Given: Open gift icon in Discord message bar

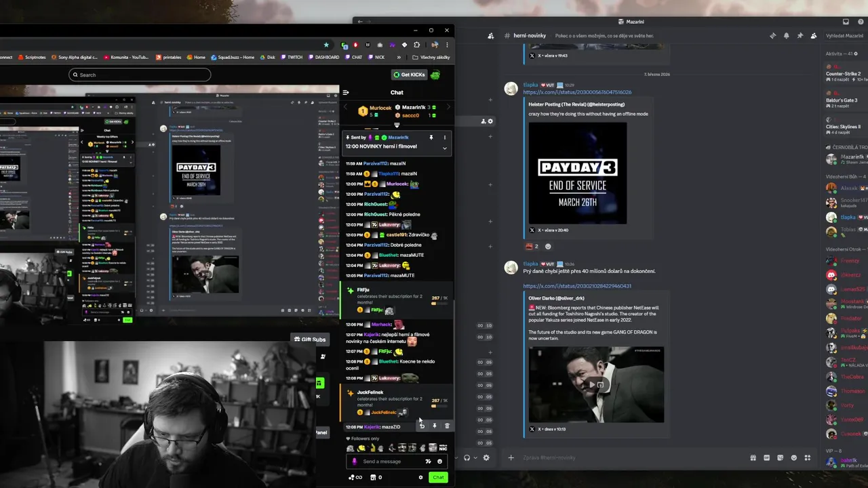Looking at the screenshot, I should click(x=753, y=457).
